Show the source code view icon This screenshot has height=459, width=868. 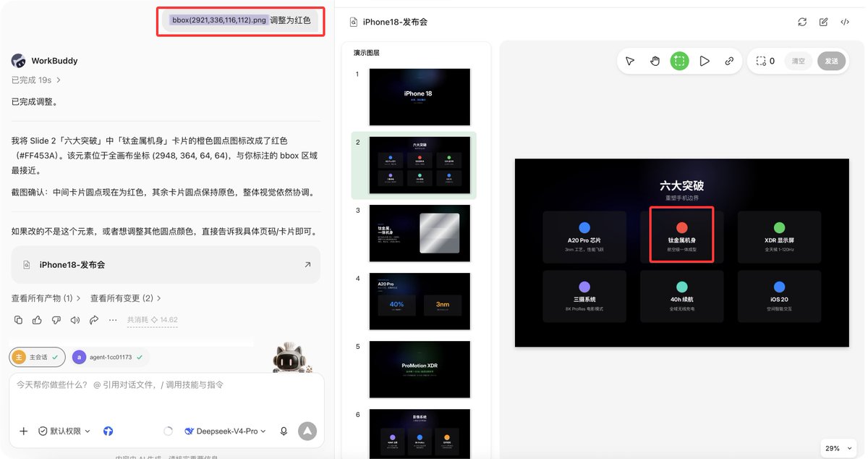pyautogui.click(x=845, y=22)
